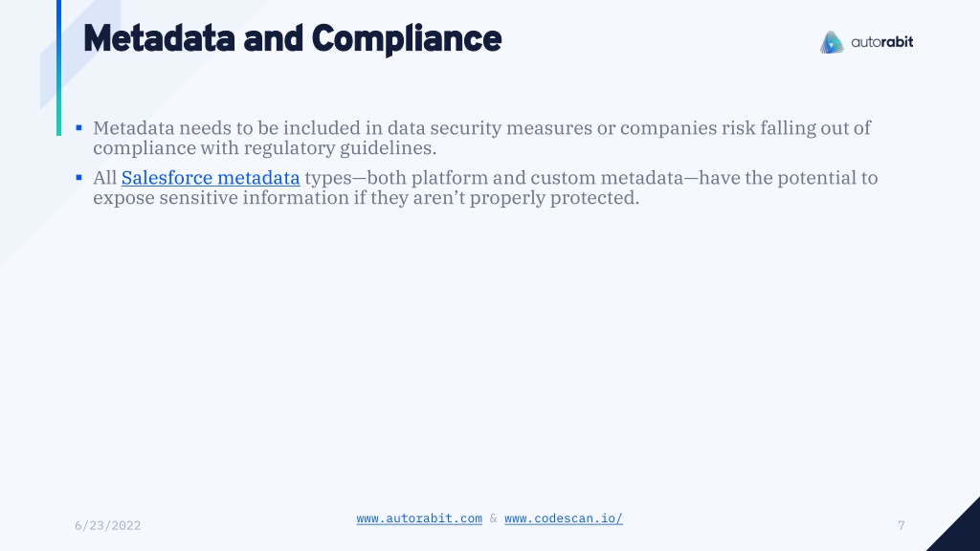Click the AutoRabit logo icon
The image size is (980, 551).
832,42
